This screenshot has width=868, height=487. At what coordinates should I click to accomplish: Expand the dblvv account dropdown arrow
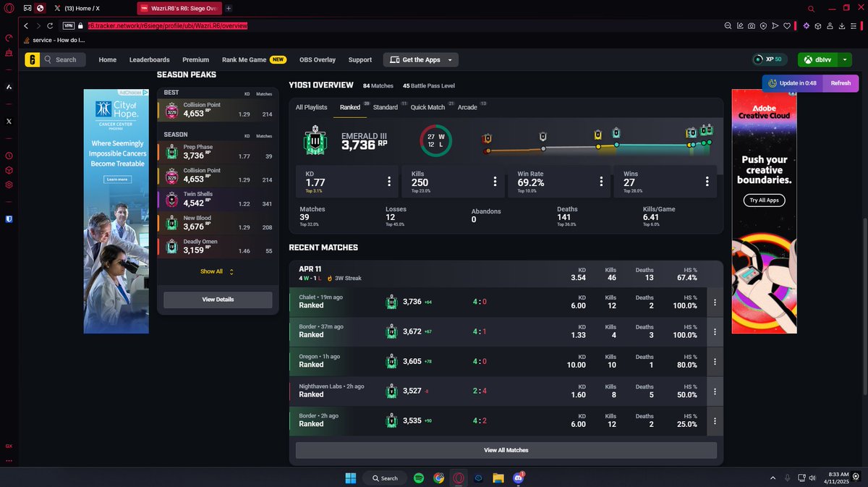pyautogui.click(x=844, y=60)
